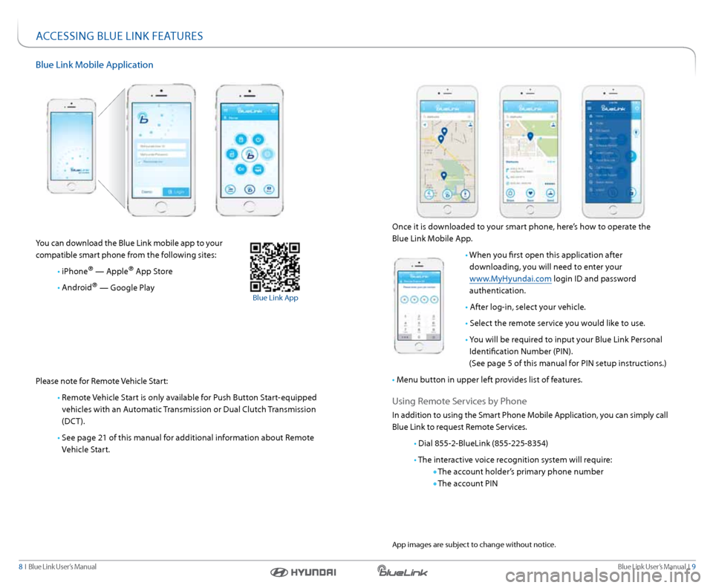This screenshot has width=713, height=588.
Task: Click the small splash-screen phone image
Action: (x=71, y=146)
